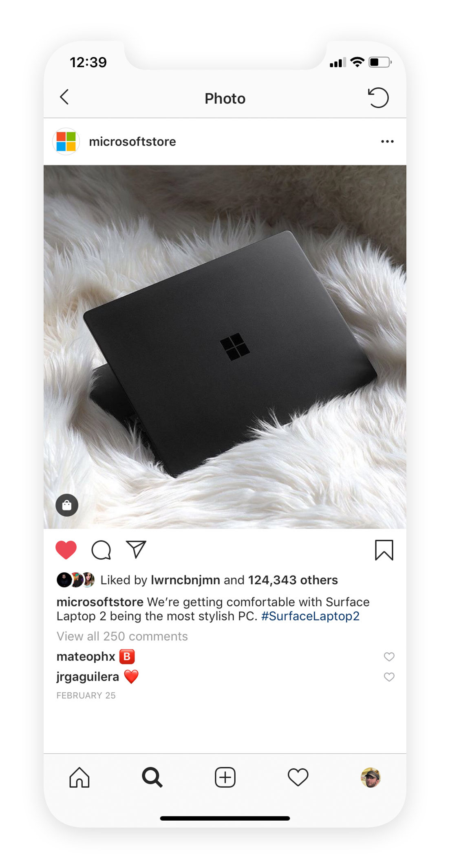Save the post with the bookmark icon
The image size is (450, 868).
[x=384, y=550]
